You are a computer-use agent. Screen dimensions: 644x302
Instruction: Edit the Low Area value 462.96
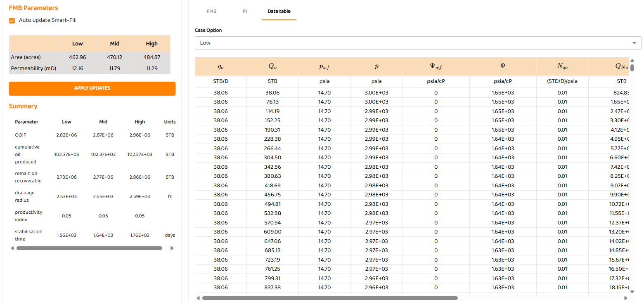[77, 57]
